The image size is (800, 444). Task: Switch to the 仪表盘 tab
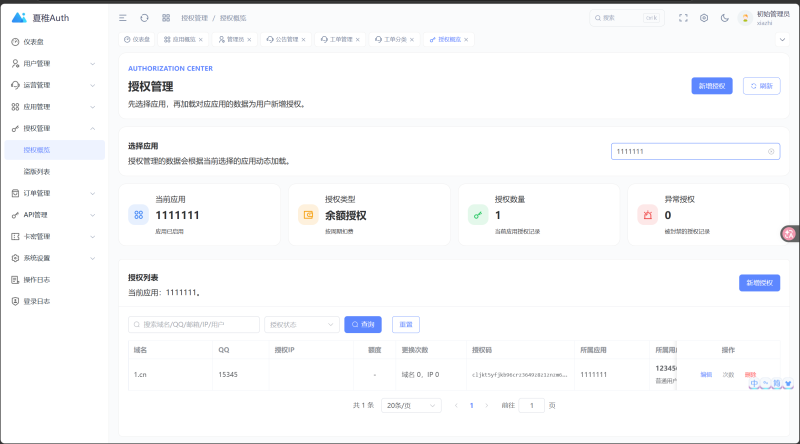click(137, 39)
